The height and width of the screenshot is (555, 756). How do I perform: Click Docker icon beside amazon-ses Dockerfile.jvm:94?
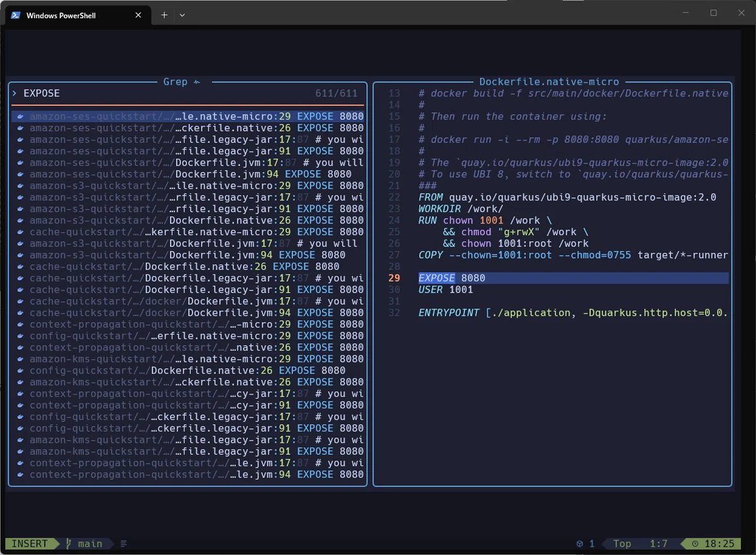click(x=20, y=175)
